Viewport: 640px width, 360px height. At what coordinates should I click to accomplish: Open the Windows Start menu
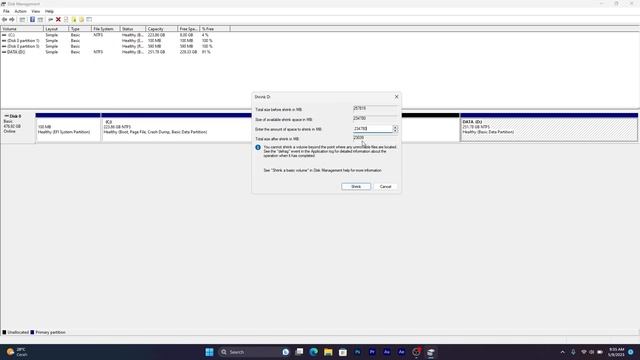pyautogui.click(x=209, y=352)
